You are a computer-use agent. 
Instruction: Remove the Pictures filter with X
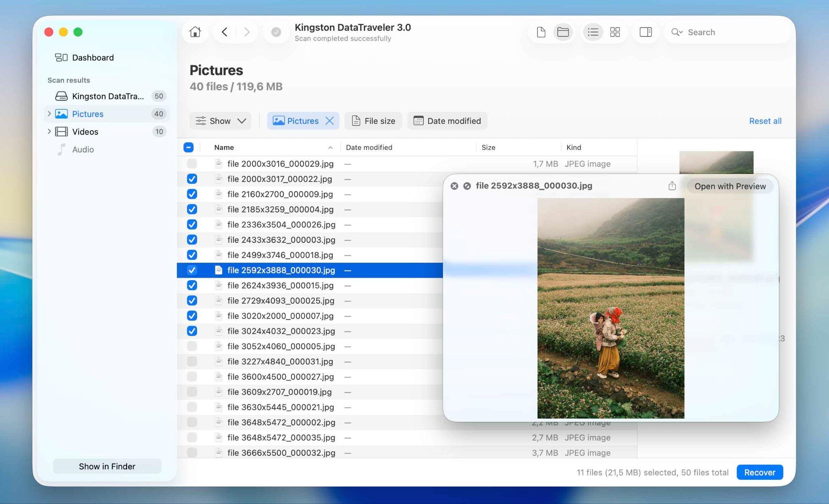click(329, 121)
